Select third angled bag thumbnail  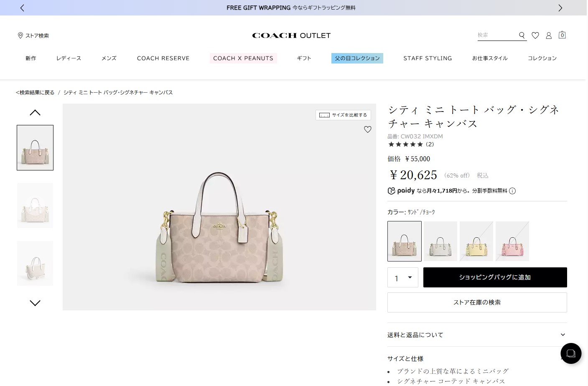(35, 264)
